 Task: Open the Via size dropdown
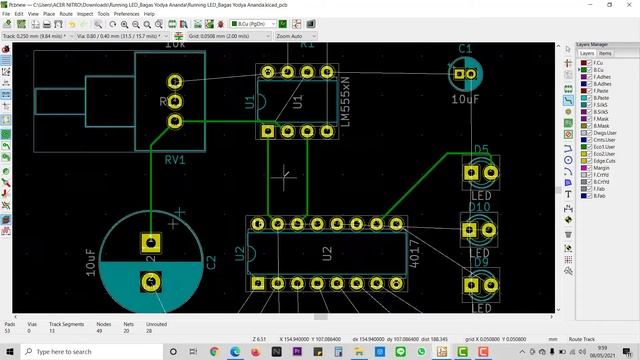pyautogui.click(x=122, y=36)
